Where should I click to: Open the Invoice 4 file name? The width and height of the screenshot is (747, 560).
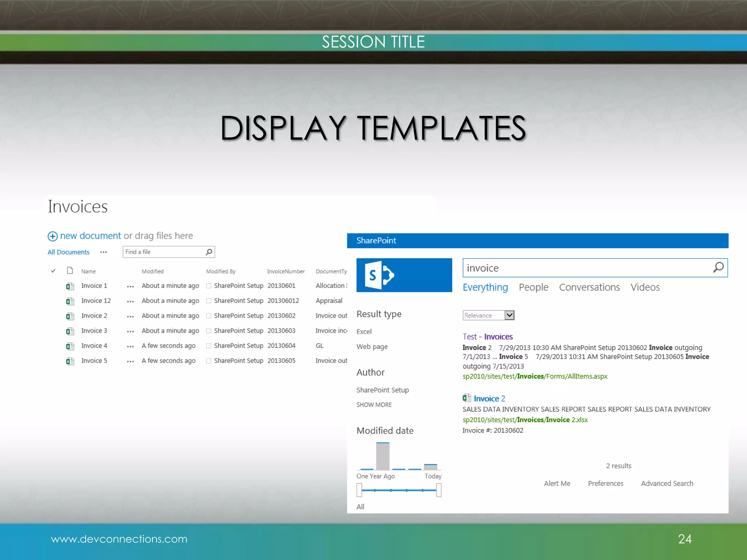coord(94,346)
